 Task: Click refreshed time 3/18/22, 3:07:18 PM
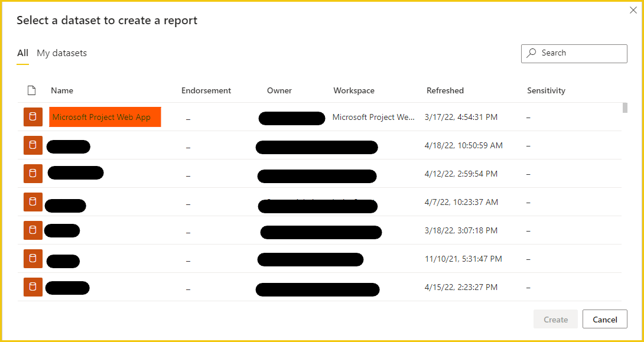461,230
